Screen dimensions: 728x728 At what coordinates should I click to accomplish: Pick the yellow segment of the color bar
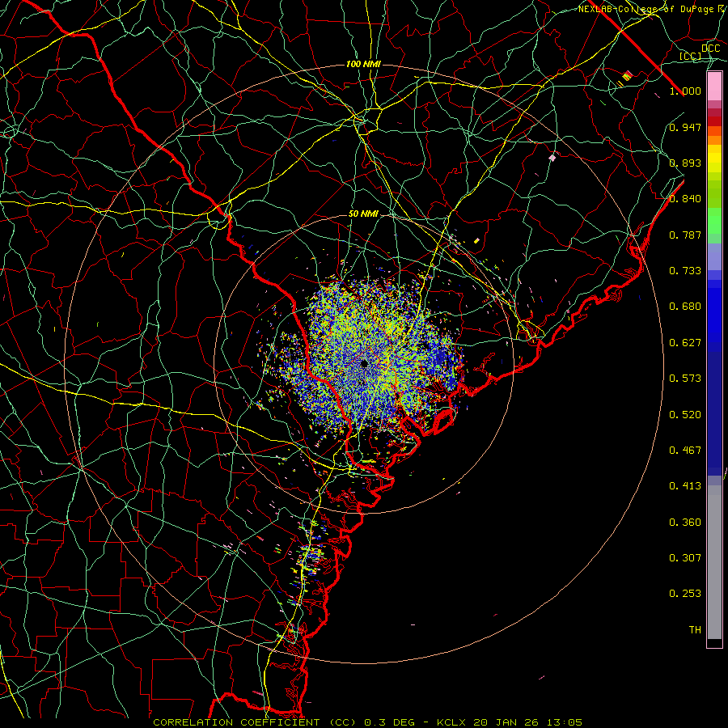tap(714, 159)
